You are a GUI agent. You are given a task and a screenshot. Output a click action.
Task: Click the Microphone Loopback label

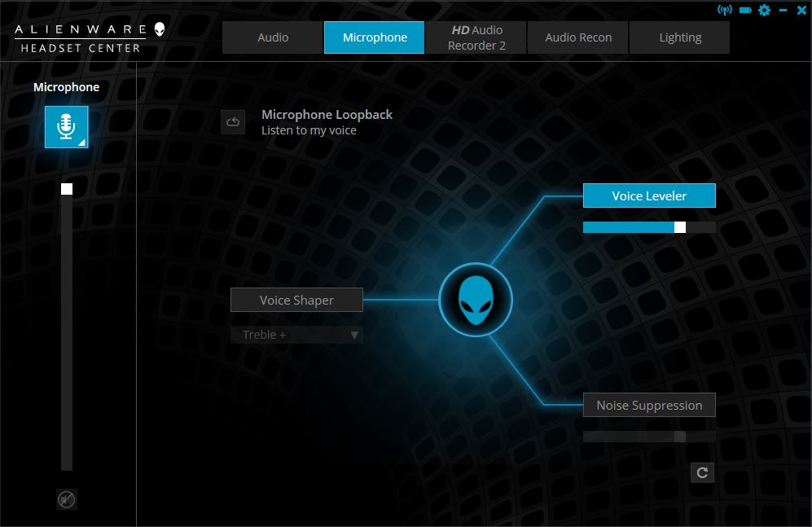tap(327, 114)
